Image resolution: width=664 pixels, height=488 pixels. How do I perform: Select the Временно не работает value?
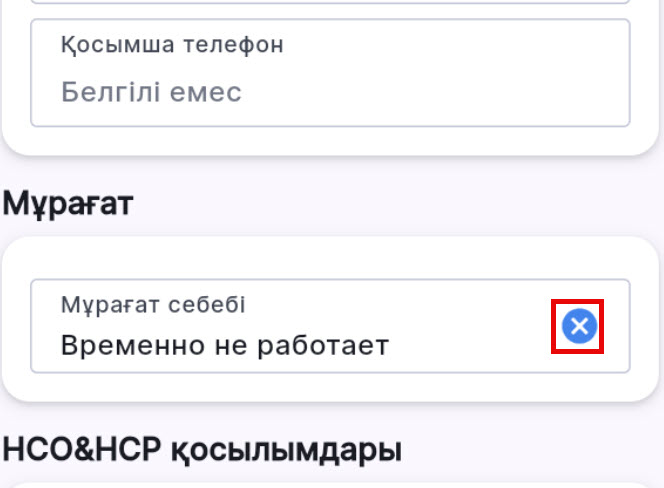coord(224,345)
